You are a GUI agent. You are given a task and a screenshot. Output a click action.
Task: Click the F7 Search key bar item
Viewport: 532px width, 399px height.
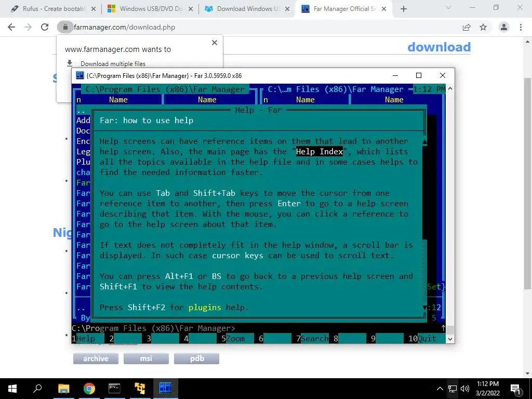tap(312, 338)
